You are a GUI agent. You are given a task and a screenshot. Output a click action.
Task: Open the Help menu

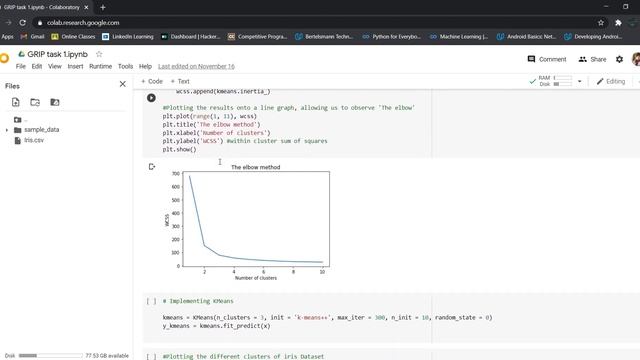coord(145,66)
